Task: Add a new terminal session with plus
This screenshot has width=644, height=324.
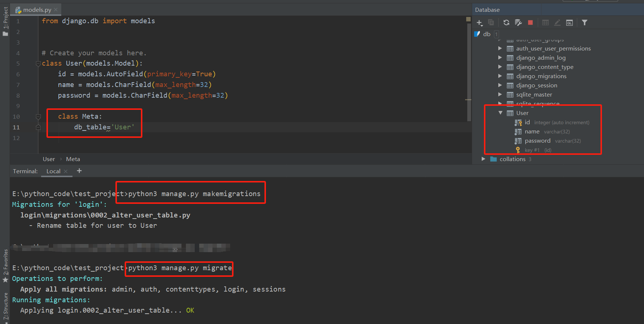Action: (79, 171)
